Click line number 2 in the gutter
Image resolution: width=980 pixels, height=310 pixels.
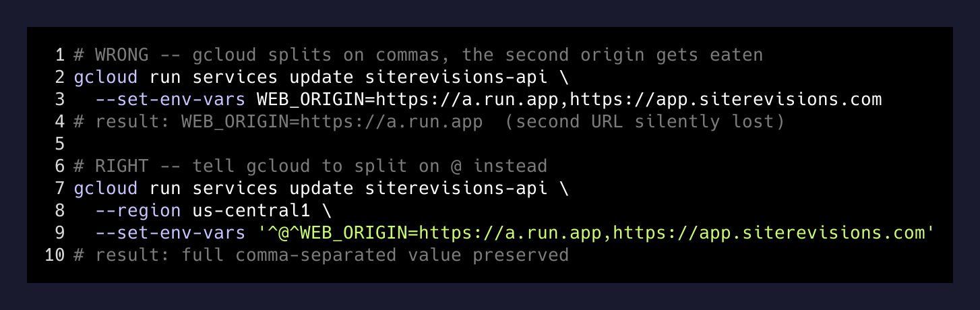point(59,77)
